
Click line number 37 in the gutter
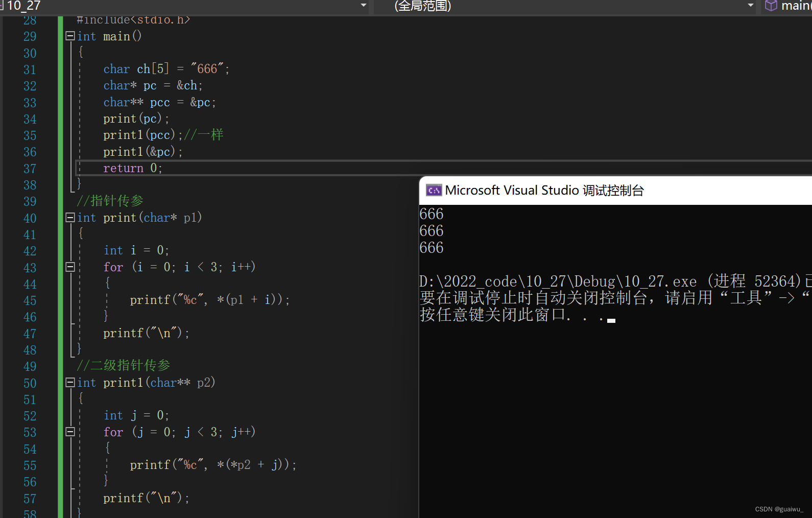[30, 169]
